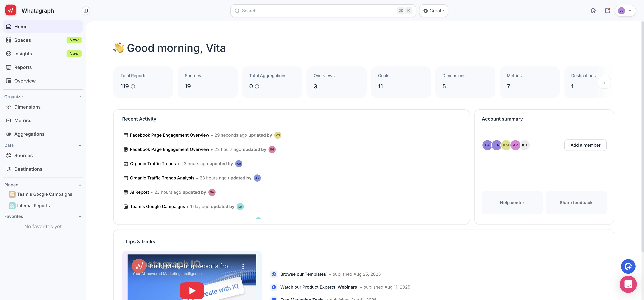Image resolution: width=644 pixels, height=300 pixels.
Task: Open the notifications icon with red dot
Action: (607, 11)
